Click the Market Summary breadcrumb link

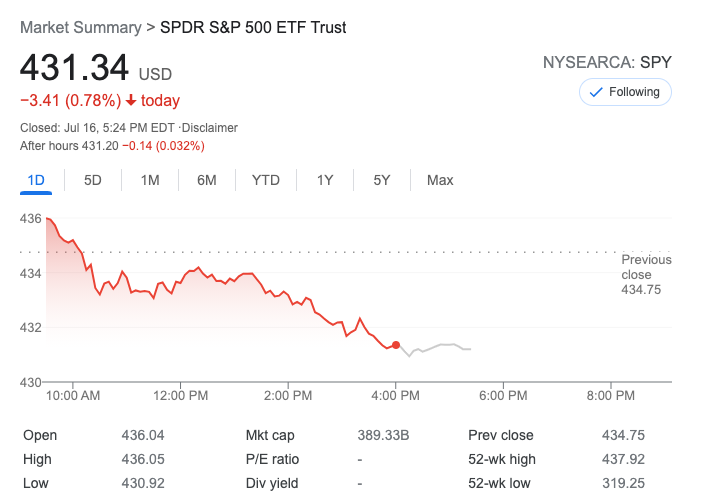click(79, 28)
